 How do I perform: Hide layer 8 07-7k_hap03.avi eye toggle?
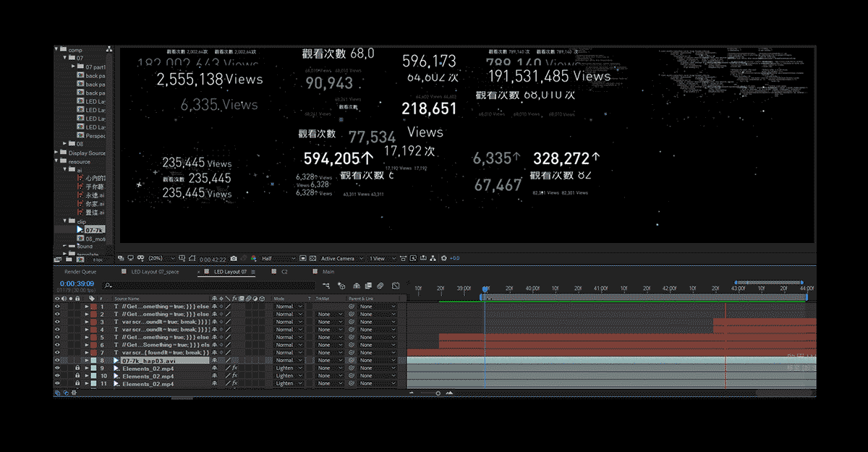click(x=58, y=360)
